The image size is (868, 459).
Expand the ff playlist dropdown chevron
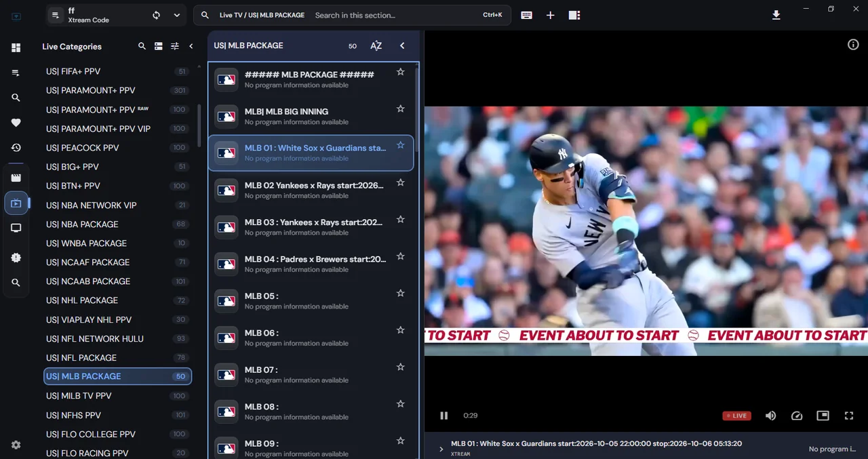coord(177,15)
